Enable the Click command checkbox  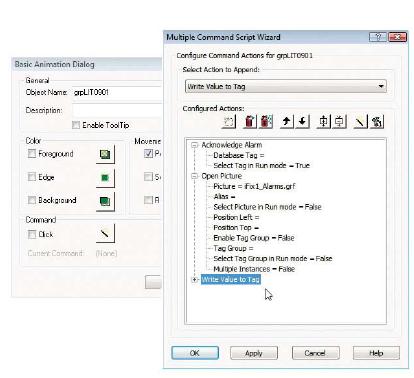coord(32,234)
